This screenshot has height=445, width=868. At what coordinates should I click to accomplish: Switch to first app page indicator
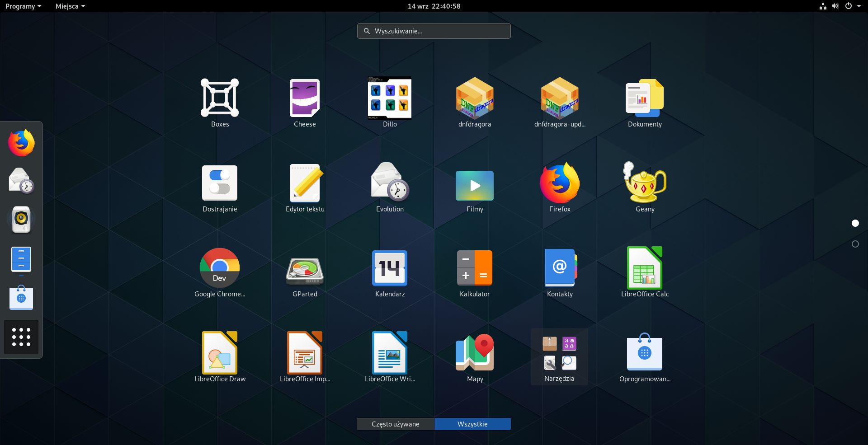855,223
